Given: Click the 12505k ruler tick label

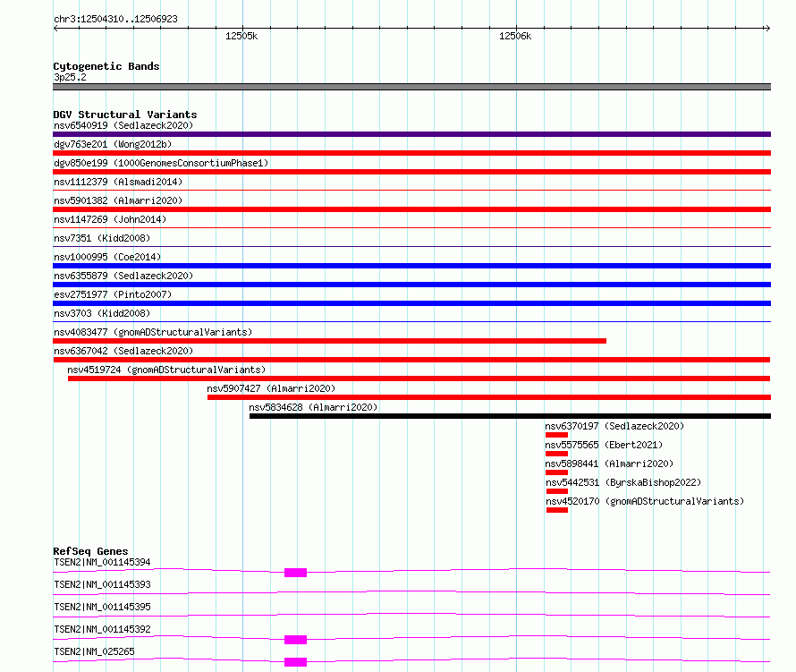Looking at the screenshot, I should click(x=241, y=36).
